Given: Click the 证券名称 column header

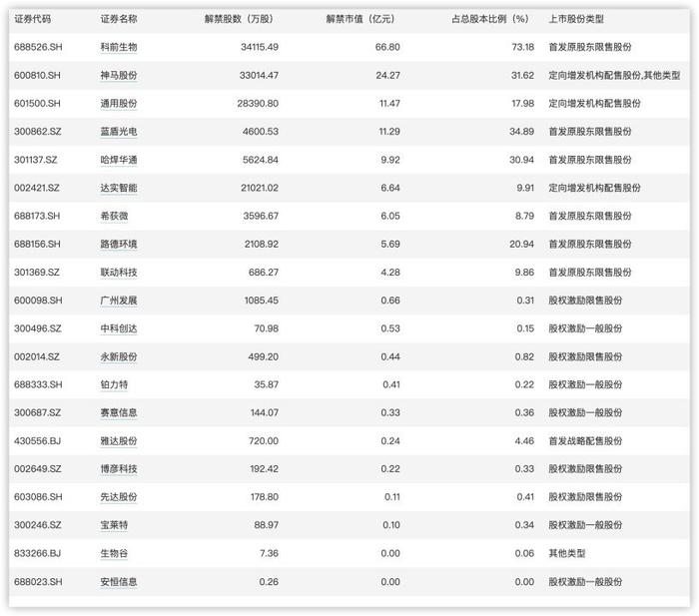Looking at the screenshot, I should click(119, 19).
